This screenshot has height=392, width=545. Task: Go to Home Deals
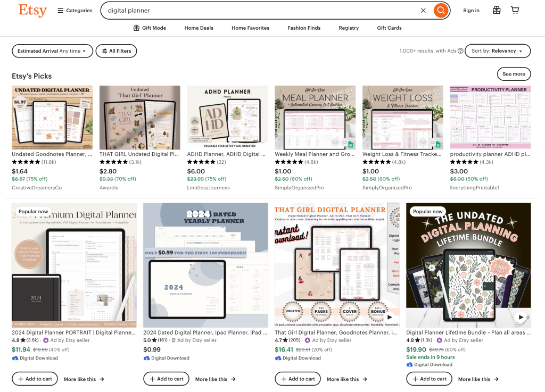pyautogui.click(x=199, y=28)
